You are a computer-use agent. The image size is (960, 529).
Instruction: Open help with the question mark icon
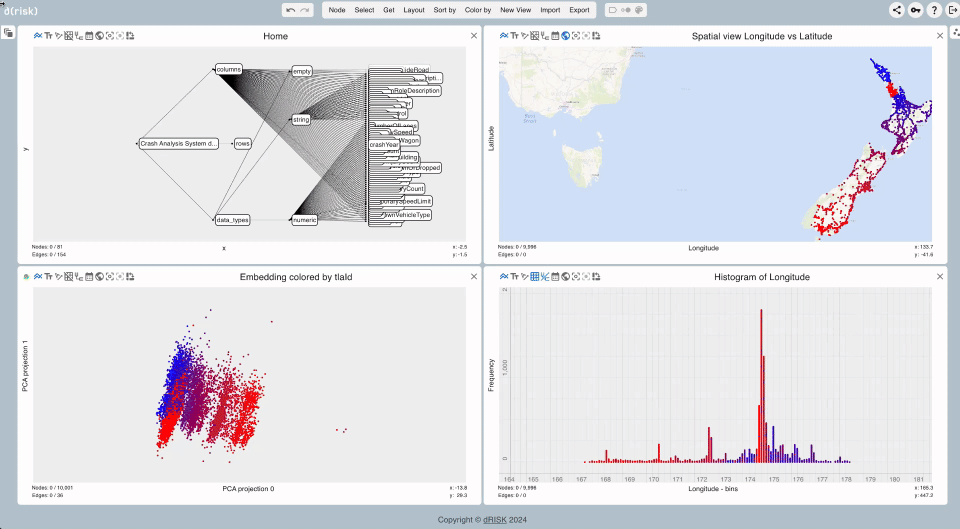point(933,10)
